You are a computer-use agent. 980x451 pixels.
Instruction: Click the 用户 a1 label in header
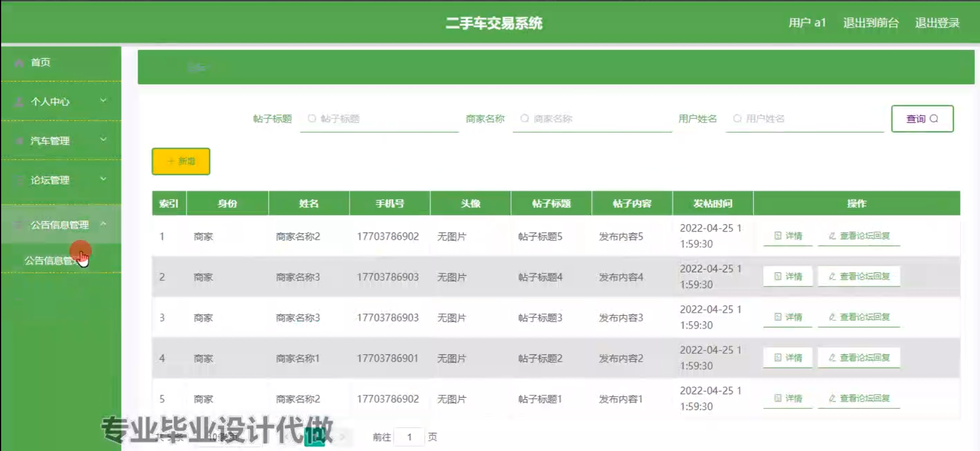coord(807,23)
